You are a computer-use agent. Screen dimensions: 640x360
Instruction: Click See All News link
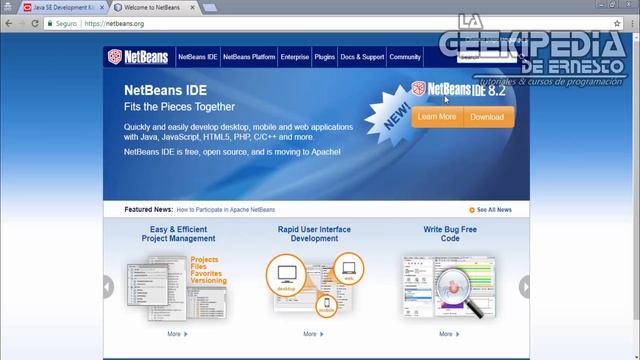[x=494, y=210]
